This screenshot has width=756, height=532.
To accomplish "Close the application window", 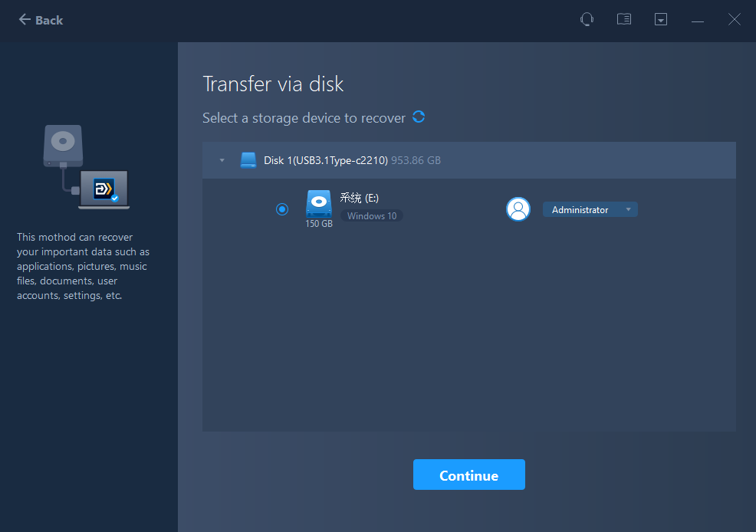I will [x=734, y=19].
